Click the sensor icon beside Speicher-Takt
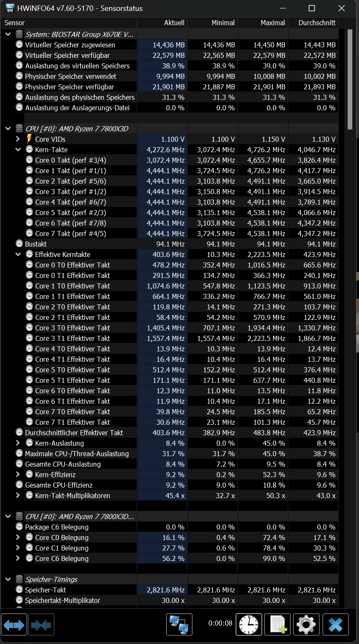Screen dimensions: 359x644 tap(19, 589)
